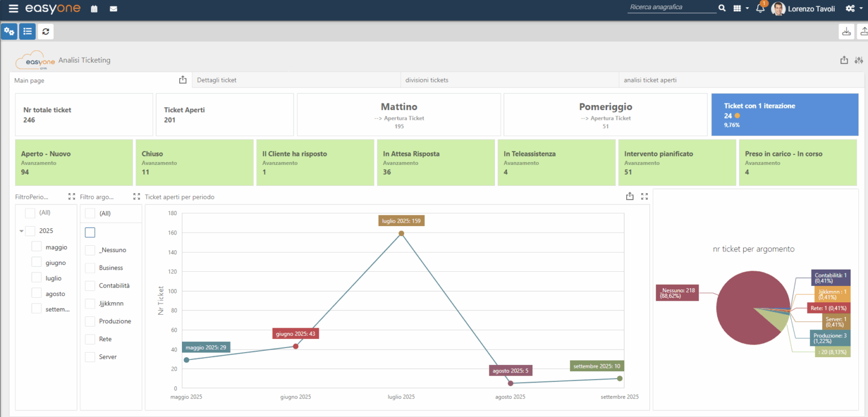This screenshot has width=868, height=417.
Task: Open the filters icon beside the export button
Action: tap(859, 60)
